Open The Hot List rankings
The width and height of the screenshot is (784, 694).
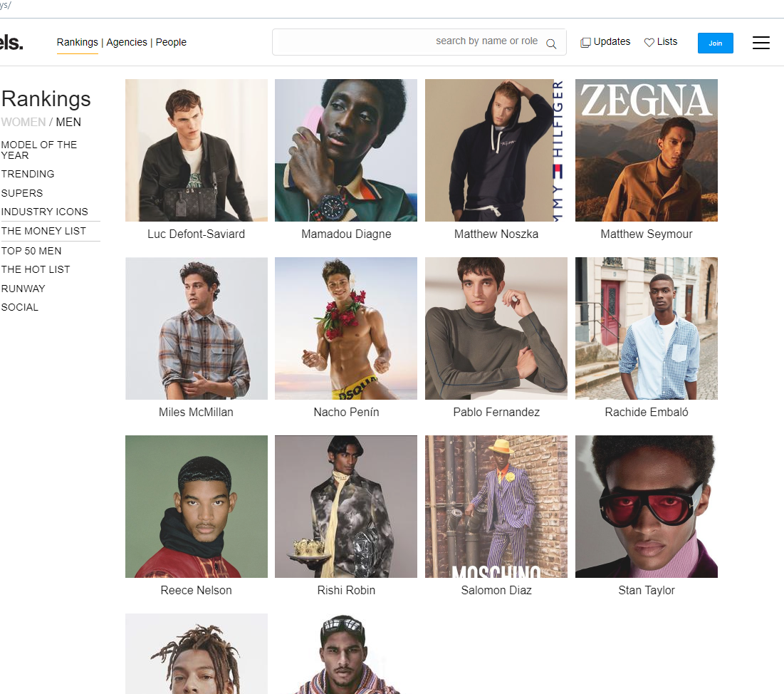click(36, 270)
